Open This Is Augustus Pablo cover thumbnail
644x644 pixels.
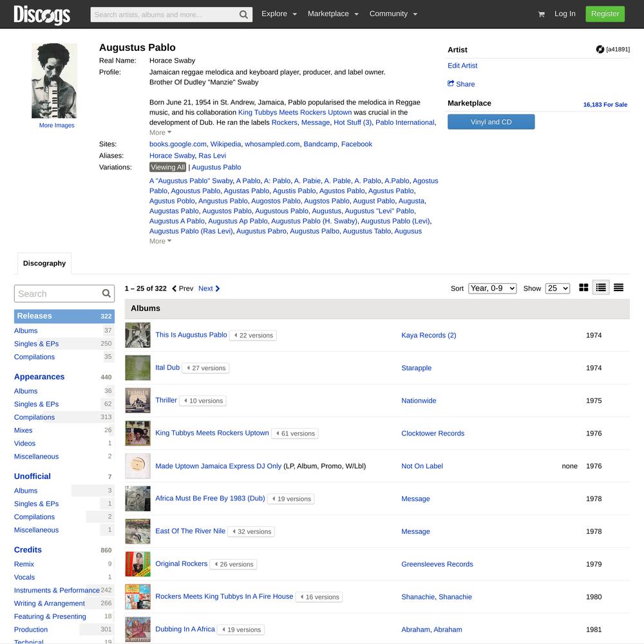point(138,335)
